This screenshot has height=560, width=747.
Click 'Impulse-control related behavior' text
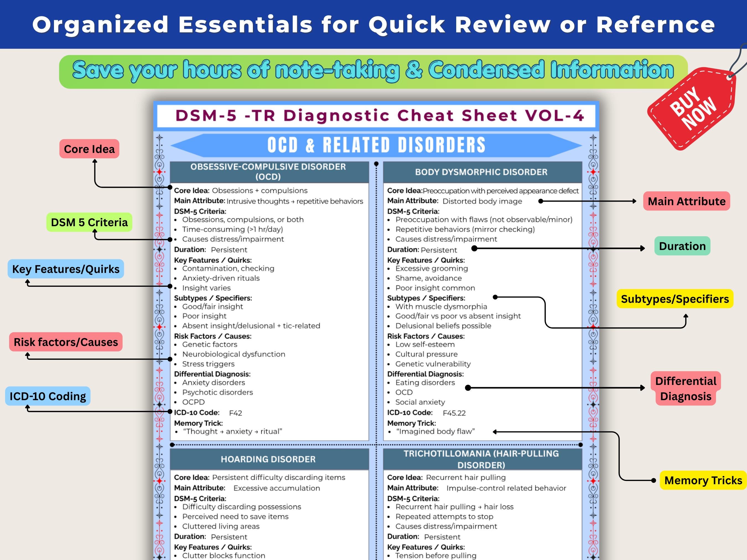(506, 488)
